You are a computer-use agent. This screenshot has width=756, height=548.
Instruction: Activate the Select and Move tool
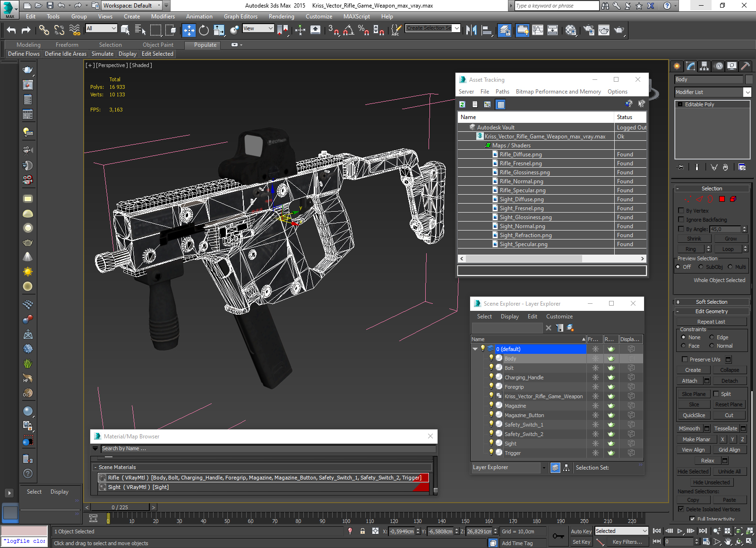click(189, 30)
